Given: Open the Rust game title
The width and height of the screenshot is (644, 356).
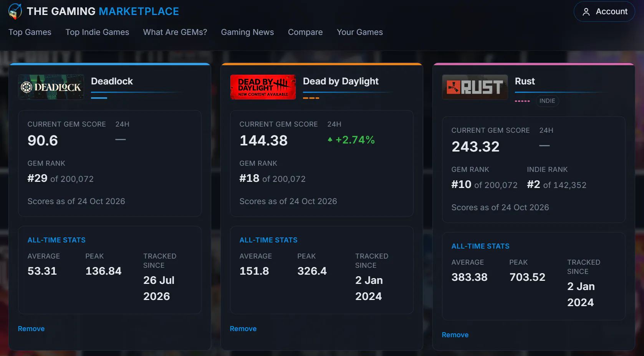Looking at the screenshot, I should click(525, 81).
